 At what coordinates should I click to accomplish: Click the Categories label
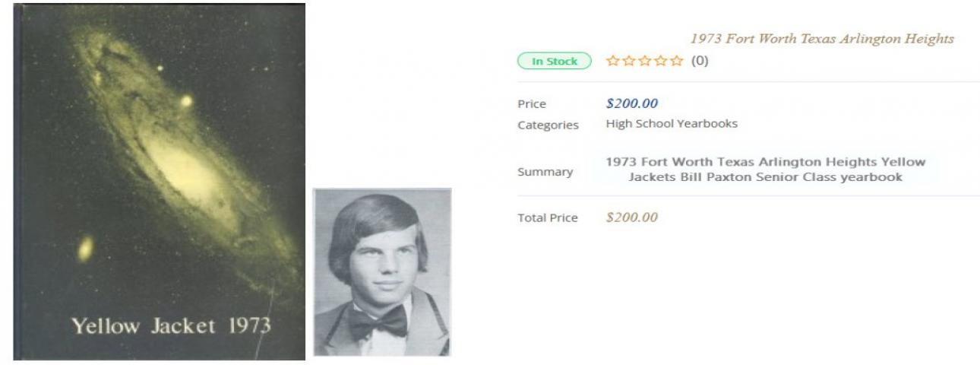(548, 125)
